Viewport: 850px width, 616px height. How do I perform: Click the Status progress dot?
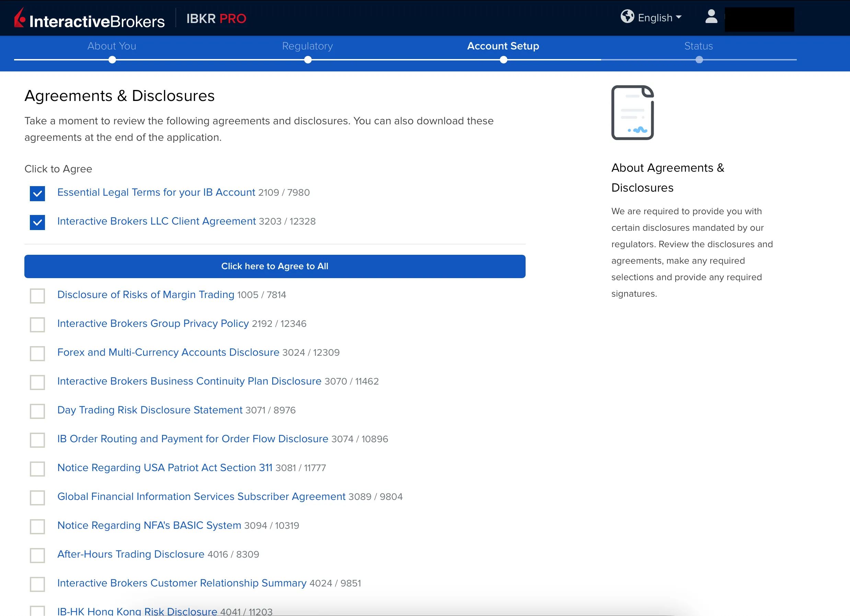pyautogui.click(x=699, y=60)
